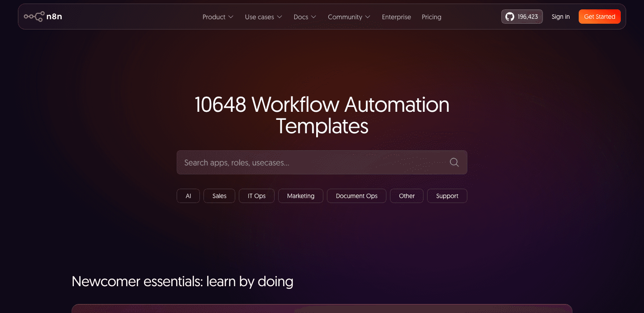Filter templates by AI category
Viewport: 644px width, 313px height.
click(188, 196)
